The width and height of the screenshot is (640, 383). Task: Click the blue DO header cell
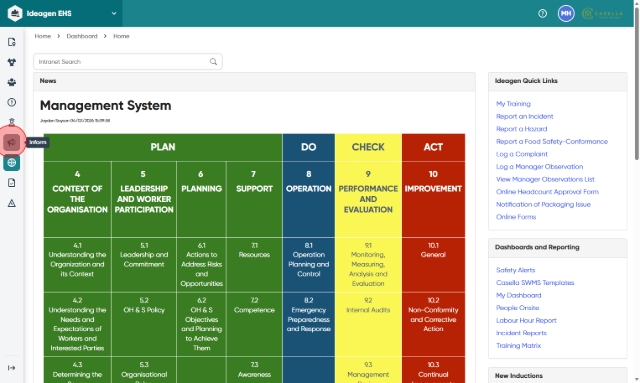pyautogui.click(x=309, y=147)
